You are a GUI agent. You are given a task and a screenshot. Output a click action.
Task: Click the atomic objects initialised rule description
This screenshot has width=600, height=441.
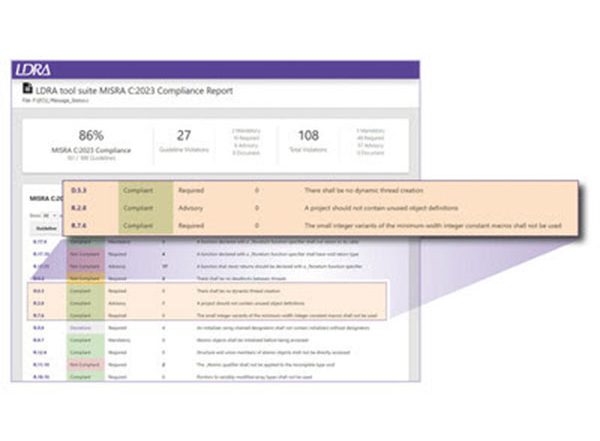click(253, 340)
